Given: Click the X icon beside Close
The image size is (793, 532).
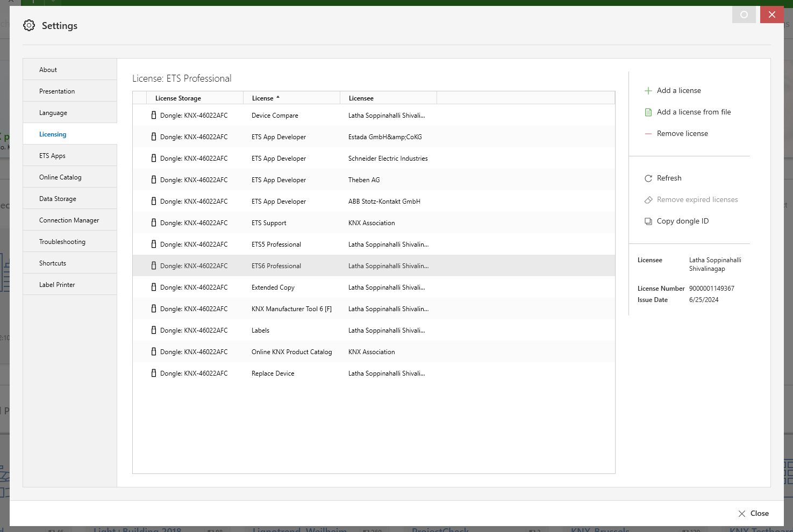Looking at the screenshot, I should 742,514.
